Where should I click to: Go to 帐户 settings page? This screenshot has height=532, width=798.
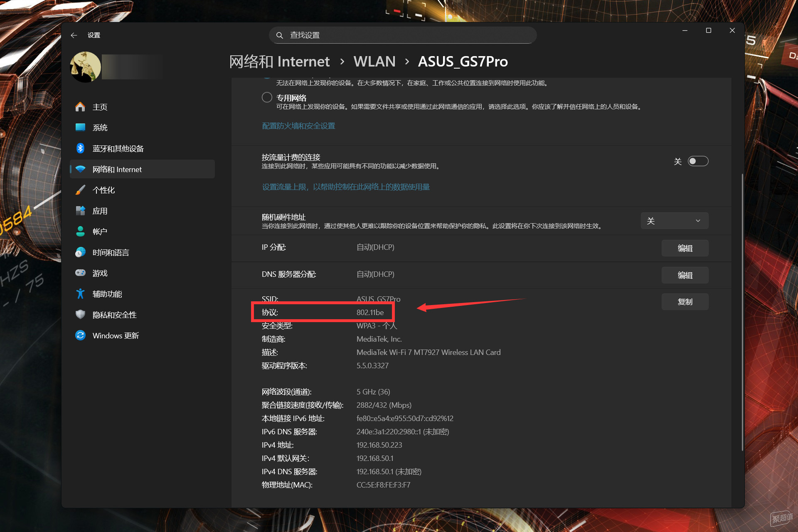click(142, 232)
